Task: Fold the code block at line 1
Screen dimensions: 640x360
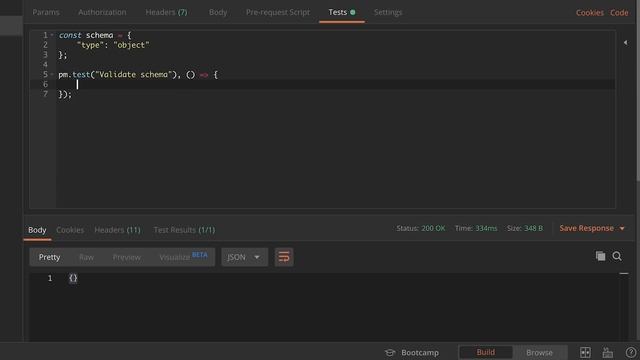Action: (52, 35)
